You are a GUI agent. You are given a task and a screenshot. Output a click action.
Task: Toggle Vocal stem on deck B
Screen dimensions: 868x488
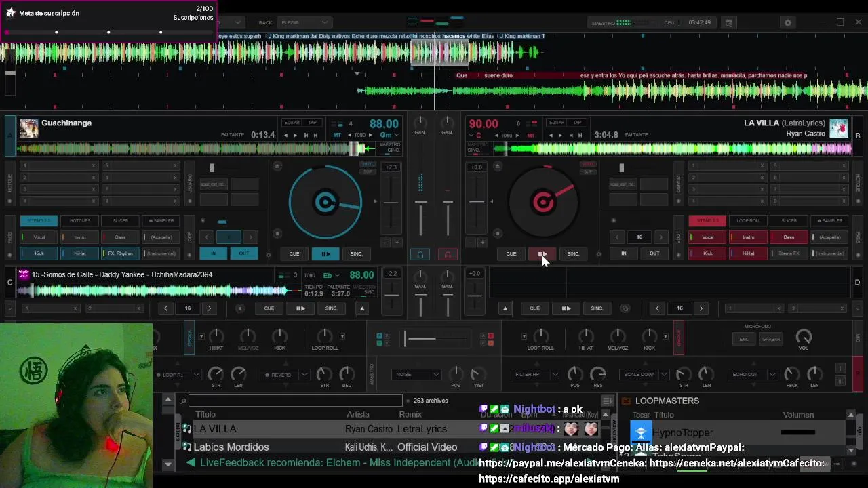click(x=708, y=237)
